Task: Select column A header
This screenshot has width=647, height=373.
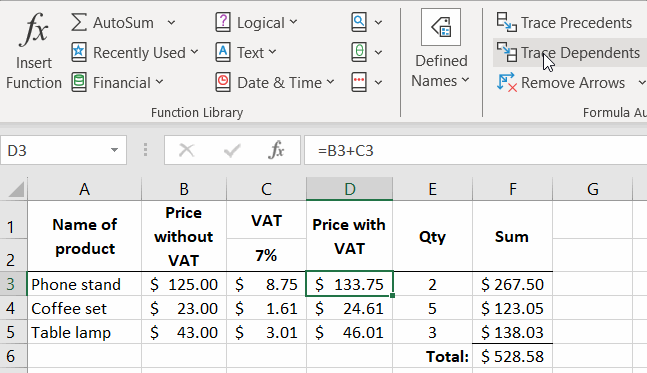Action: 85,189
